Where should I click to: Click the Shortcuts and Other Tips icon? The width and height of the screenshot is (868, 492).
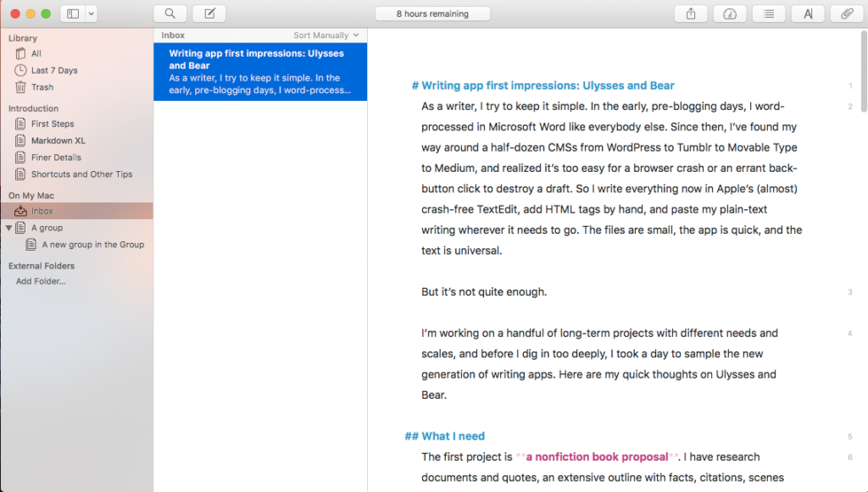point(20,174)
